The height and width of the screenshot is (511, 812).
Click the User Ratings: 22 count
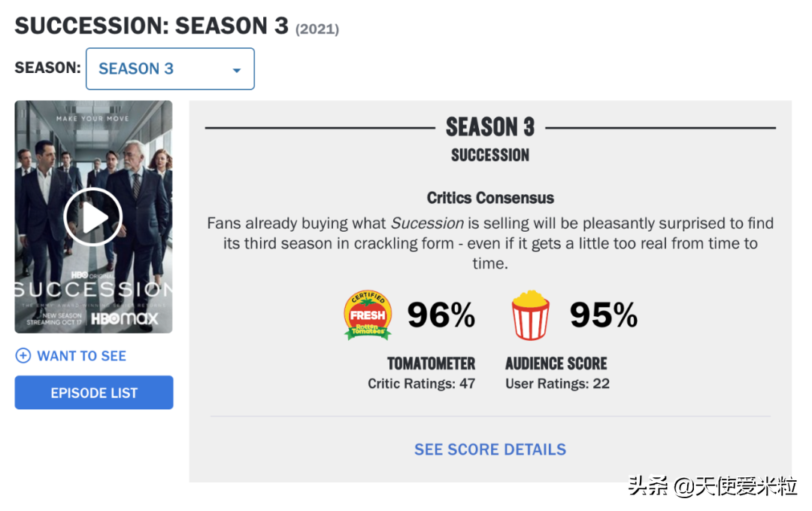[x=557, y=384]
